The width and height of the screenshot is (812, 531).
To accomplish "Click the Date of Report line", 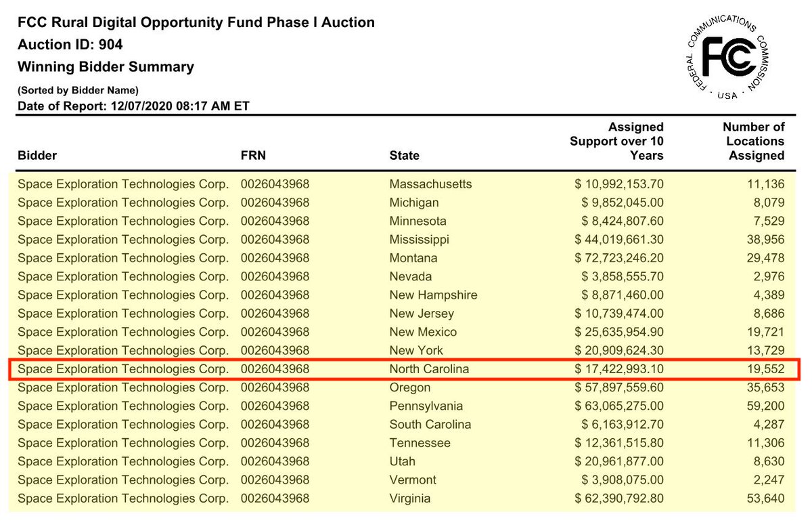I will 135,105.
